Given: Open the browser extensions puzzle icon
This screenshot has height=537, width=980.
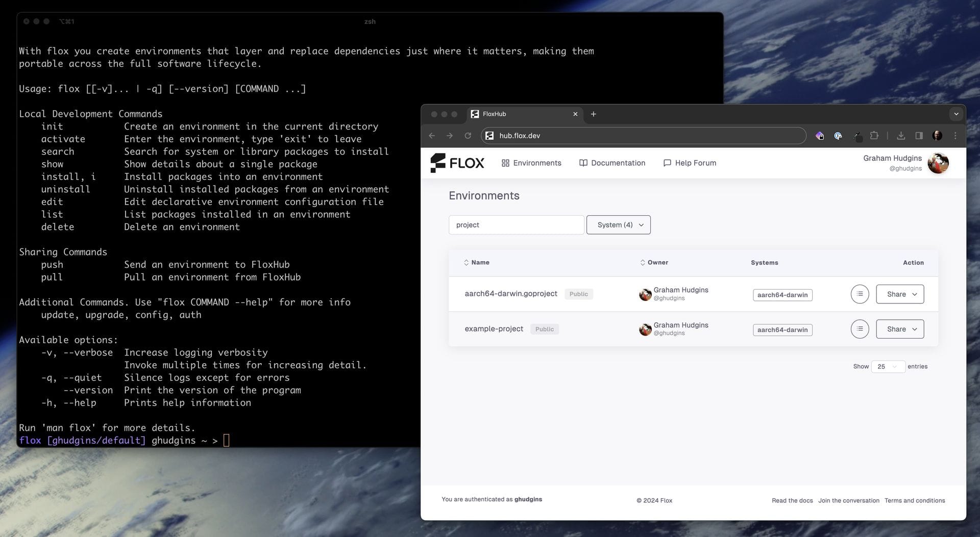Looking at the screenshot, I should (x=875, y=136).
